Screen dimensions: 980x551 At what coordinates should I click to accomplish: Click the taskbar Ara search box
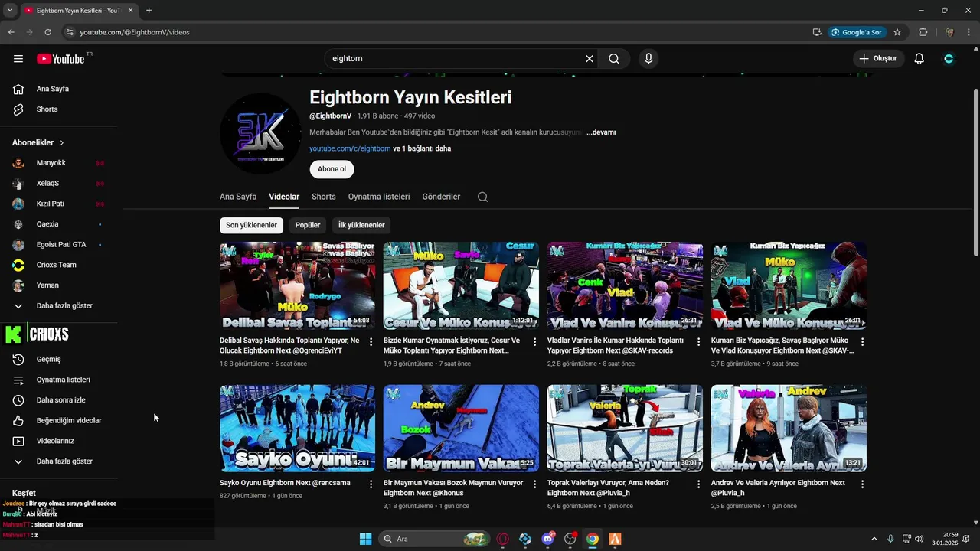pyautogui.click(x=434, y=539)
